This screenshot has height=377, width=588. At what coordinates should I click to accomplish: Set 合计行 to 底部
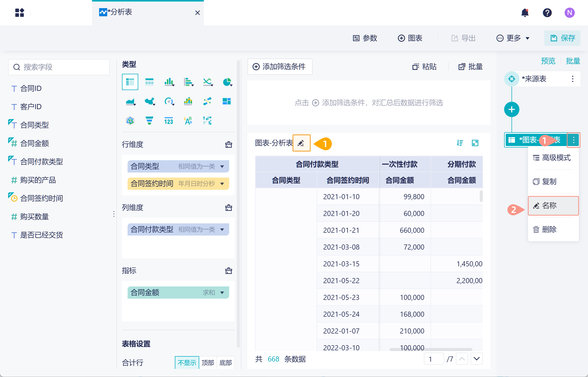click(x=225, y=362)
